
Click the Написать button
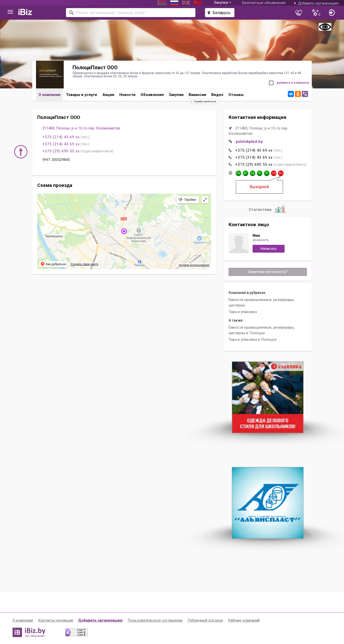[268, 249]
